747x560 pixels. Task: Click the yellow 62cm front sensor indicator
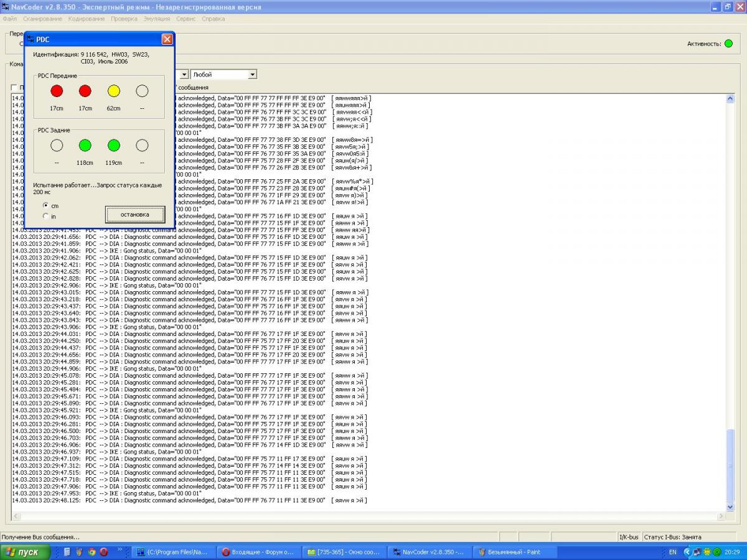[113, 91]
